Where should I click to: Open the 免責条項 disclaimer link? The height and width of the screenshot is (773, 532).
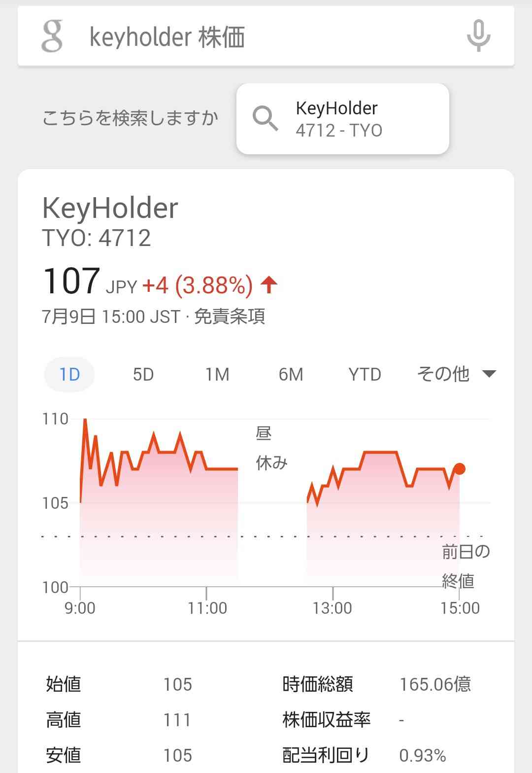coord(230,316)
